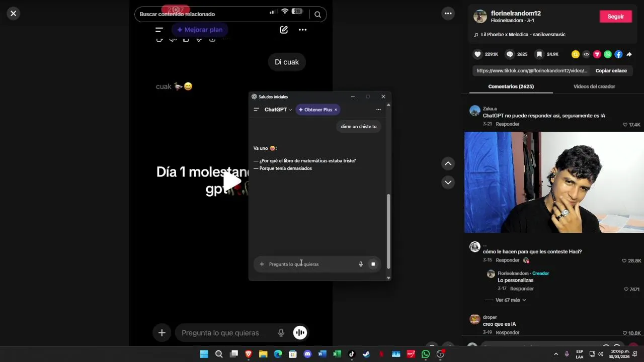Viewport: 644px width, 362px height.
Task: Stop generating with ChatGPT stop button
Action: coord(373,264)
